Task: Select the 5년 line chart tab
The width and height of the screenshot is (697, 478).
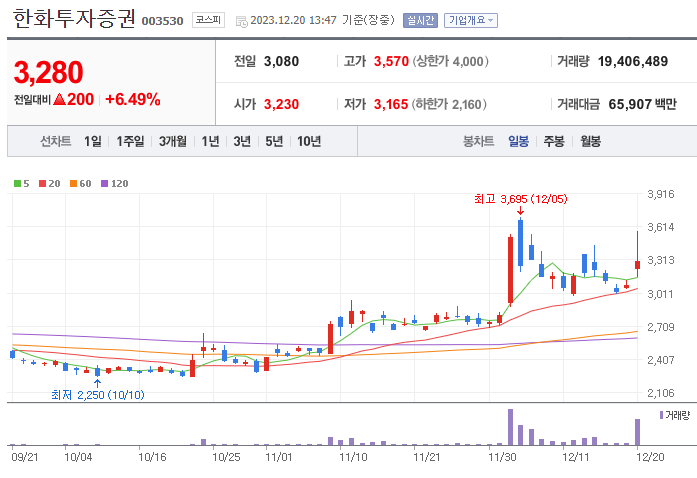Action: (x=274, y=141)
